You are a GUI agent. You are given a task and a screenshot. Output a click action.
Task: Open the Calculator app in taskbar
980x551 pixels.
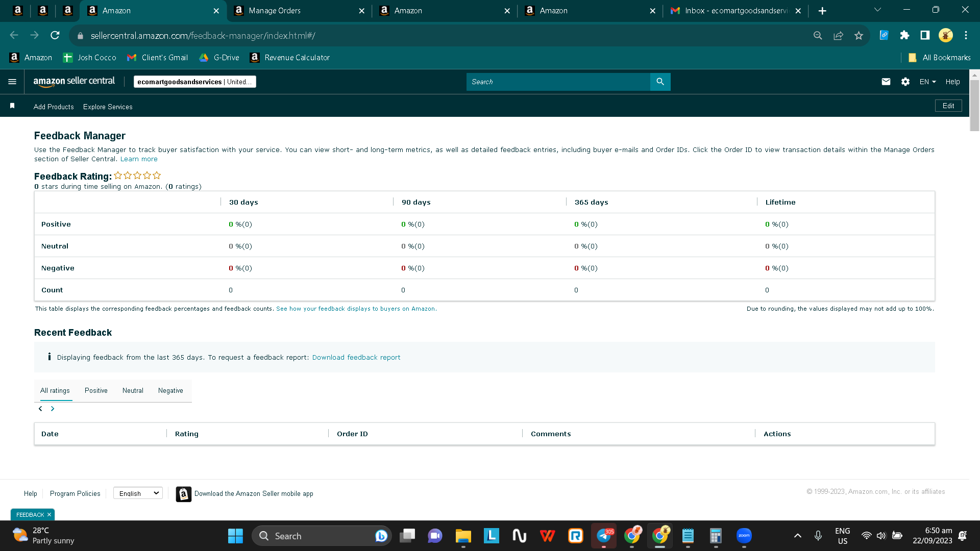pyautogui.click(x=716, y=536)
